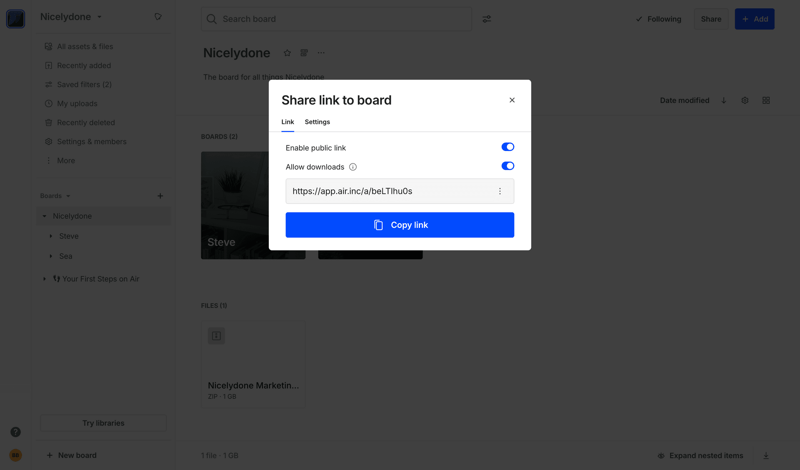Click the Copy link button
This screenshot has width=800, height=470.
(x=400, y=225)
